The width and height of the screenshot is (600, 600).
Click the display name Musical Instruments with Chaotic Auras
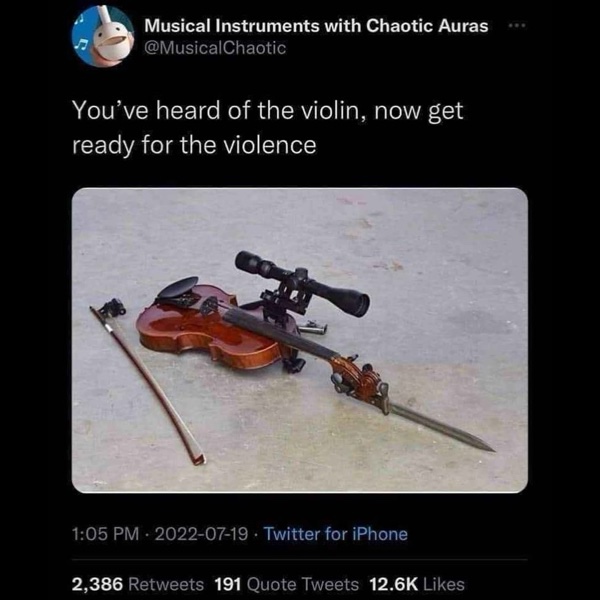pos(316,26)
